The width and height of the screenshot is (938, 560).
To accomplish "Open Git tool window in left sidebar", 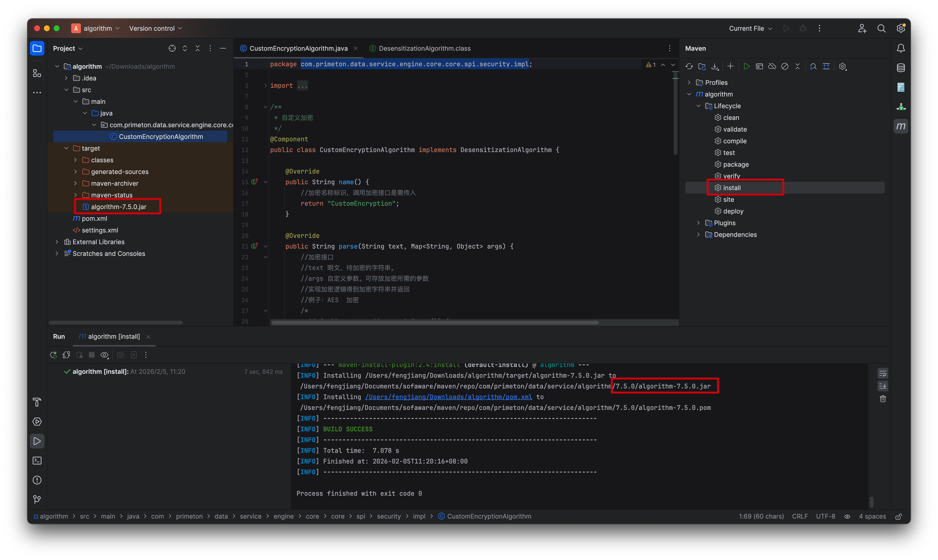I will click(37, 499).
